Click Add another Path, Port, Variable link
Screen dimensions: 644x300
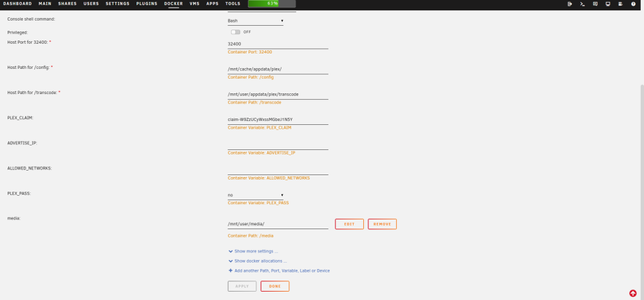(282, 271)
